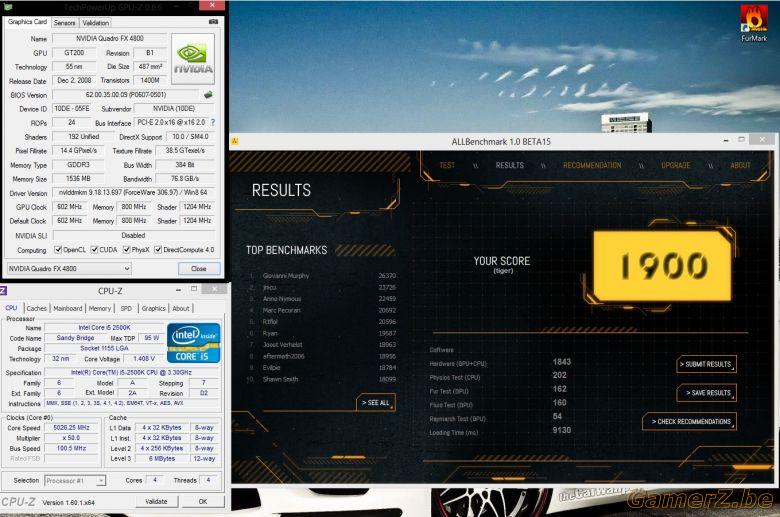Switch to GPU-Z Sensors tab
780x517 pixels.
tap(64, 23)
